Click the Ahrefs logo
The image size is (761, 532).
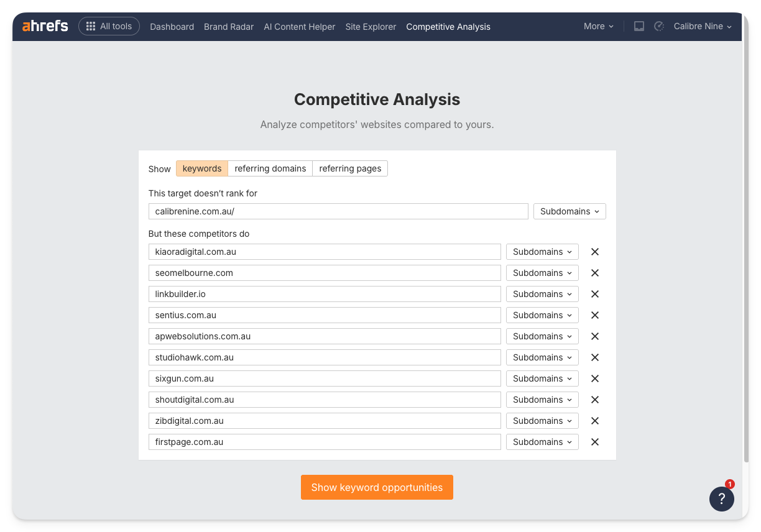click(45, 26)
